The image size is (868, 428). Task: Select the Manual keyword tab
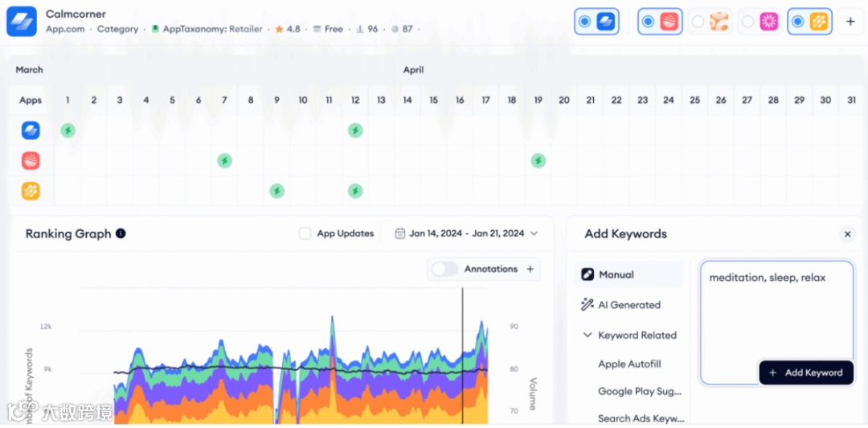click(x=629, y=274)
